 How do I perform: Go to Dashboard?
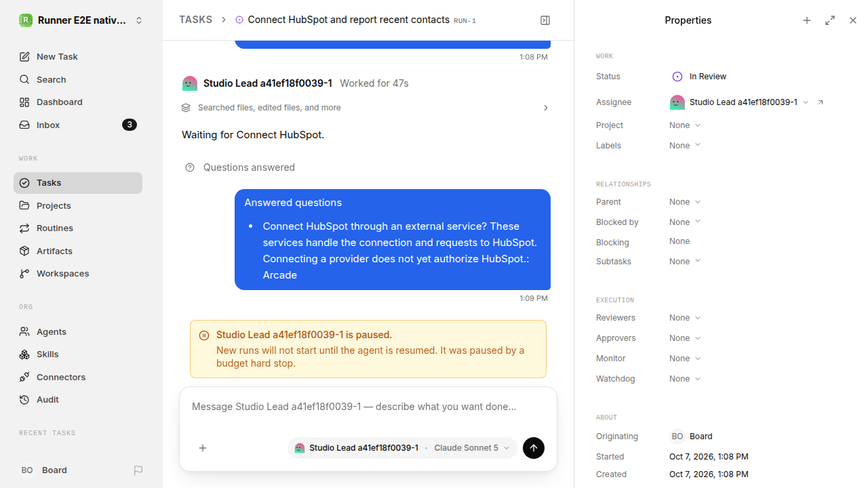78,102
